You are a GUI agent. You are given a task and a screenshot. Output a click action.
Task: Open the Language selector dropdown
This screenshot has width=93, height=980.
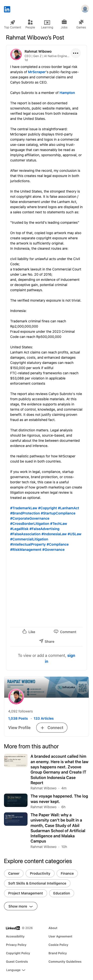pyautogui.click(x=16, y=970)
